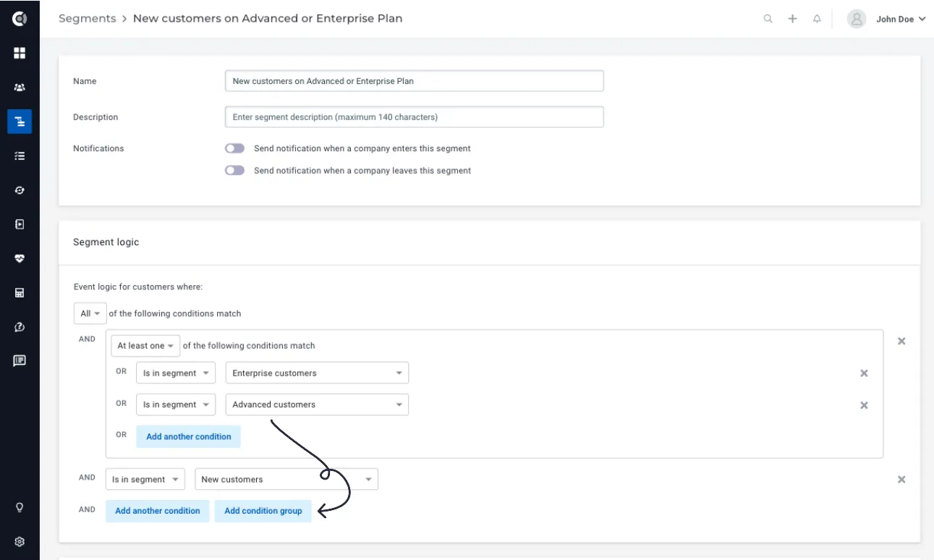Image resolution: width=934 pixels, height=560 pixels.
Task: Click the Name input field
Action: point(415,81)
